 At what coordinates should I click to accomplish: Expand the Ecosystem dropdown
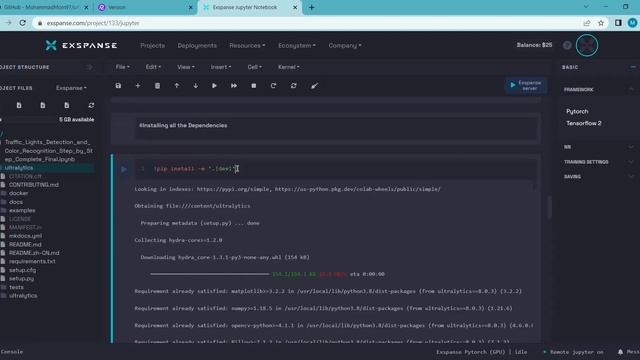(x=297, y=45)
